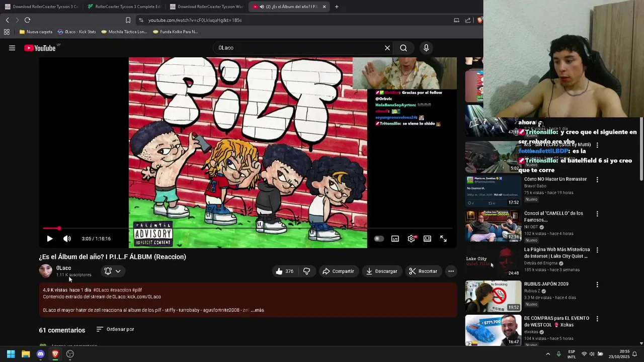Open File Explorer from taskbar

coord(26,354)
